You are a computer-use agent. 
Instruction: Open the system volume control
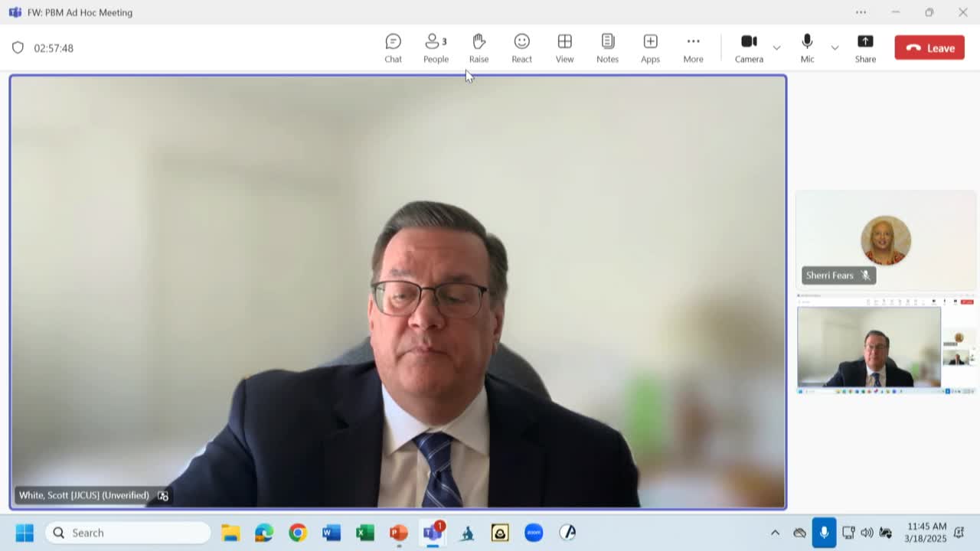[x=867, y=533]
